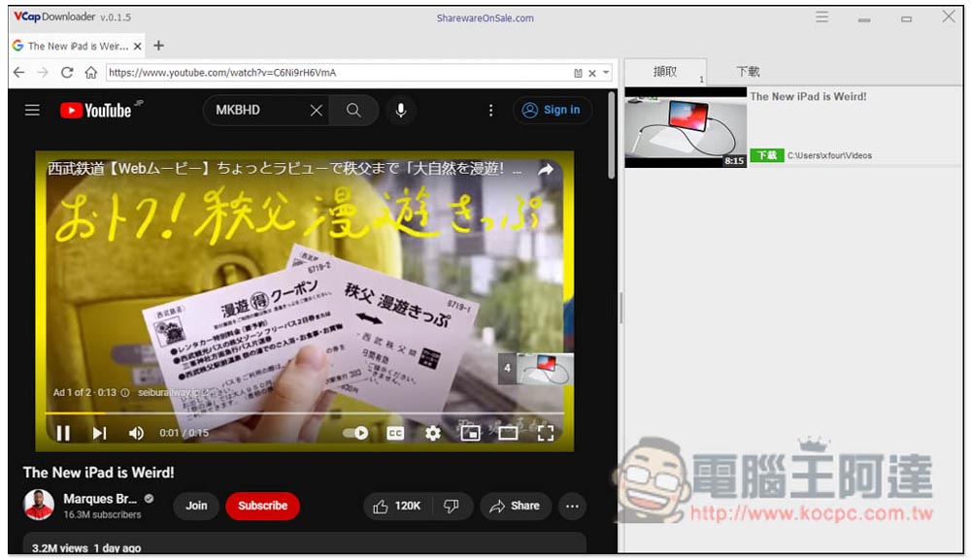This screenshot has width=971, height=560.
Task: Start voice search with microphone
Action: tap(401, 110)
